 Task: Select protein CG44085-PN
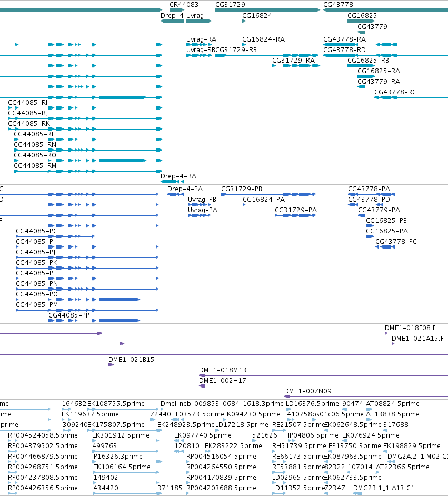tap(37, 284)
